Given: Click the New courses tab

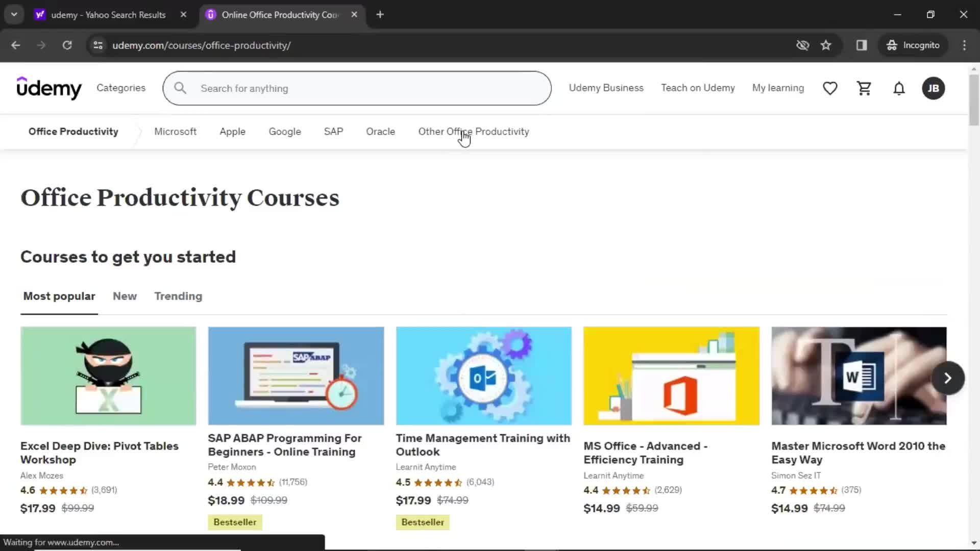Looking at the screenshot, I should click(x=125, y=296).
